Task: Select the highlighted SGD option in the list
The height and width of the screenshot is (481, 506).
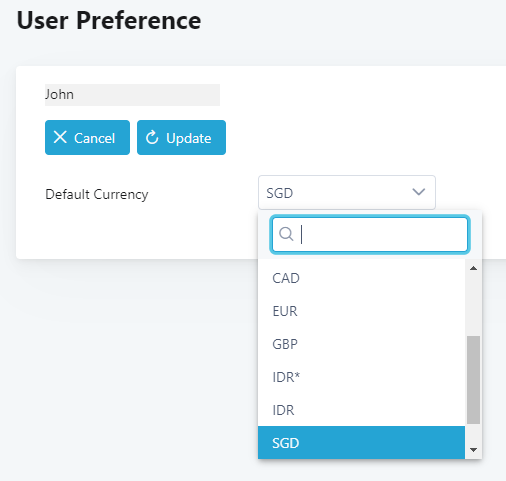Action: pyautogui.click(x=361, y=443)
